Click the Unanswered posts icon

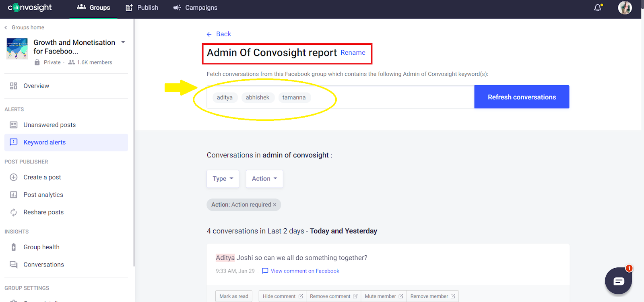[14, 125]
